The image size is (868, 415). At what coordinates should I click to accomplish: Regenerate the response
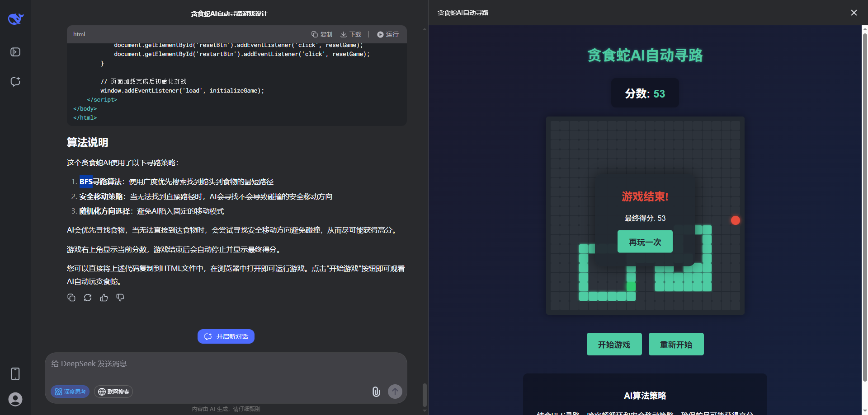pyautogui.click(x=88, y=298)
